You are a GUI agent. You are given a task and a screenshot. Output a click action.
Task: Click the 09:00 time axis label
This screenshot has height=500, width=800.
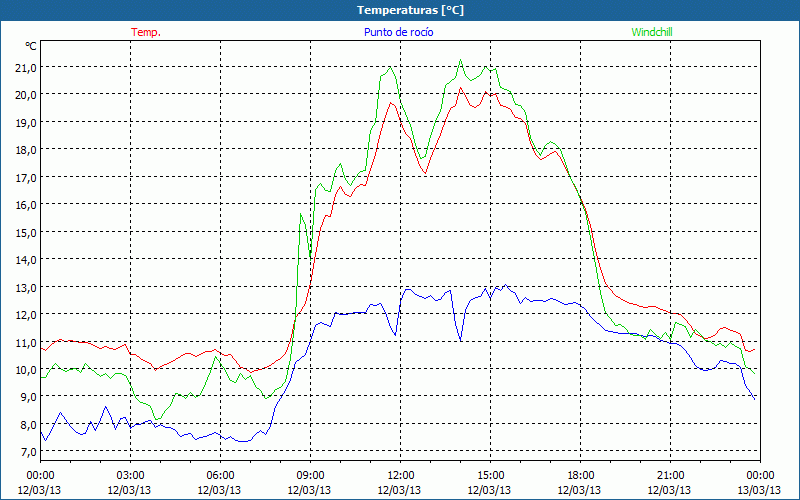tap(310, 476)
